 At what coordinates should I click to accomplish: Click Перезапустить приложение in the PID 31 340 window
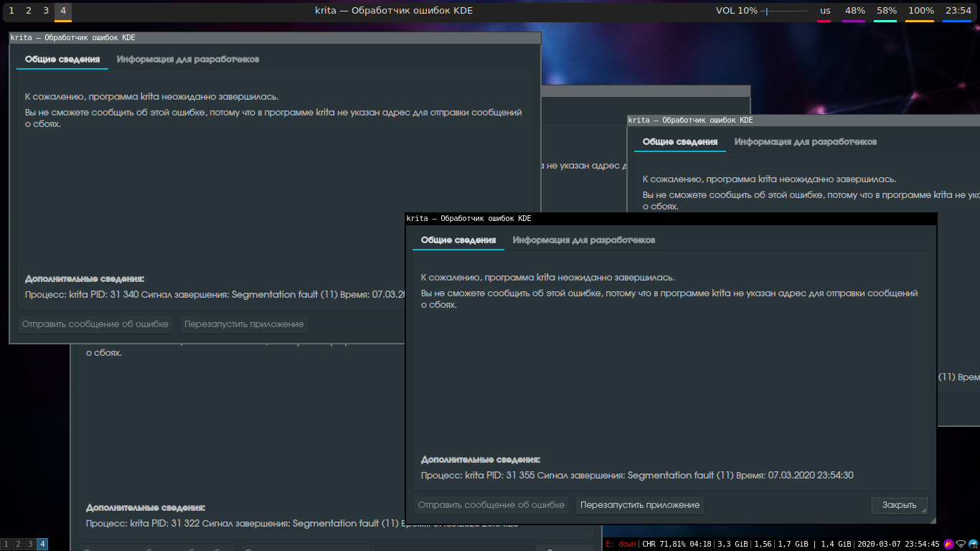[244, 324]
